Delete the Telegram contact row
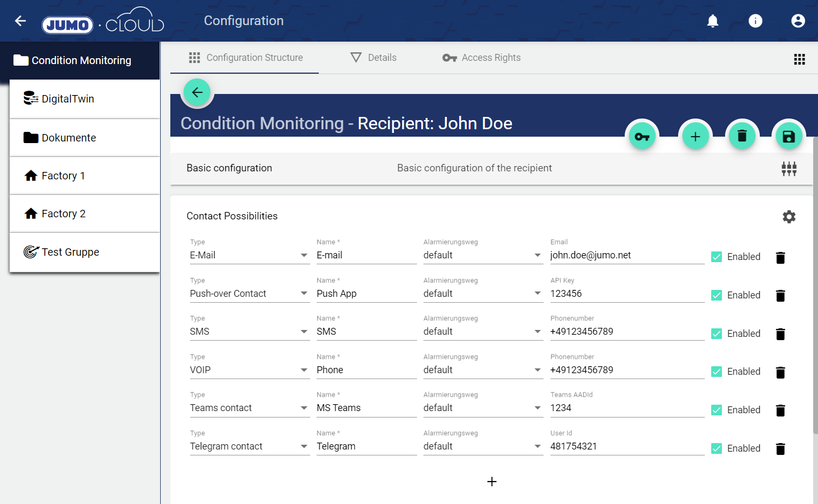This screenshot has width=818, height=504. point(780,449)
